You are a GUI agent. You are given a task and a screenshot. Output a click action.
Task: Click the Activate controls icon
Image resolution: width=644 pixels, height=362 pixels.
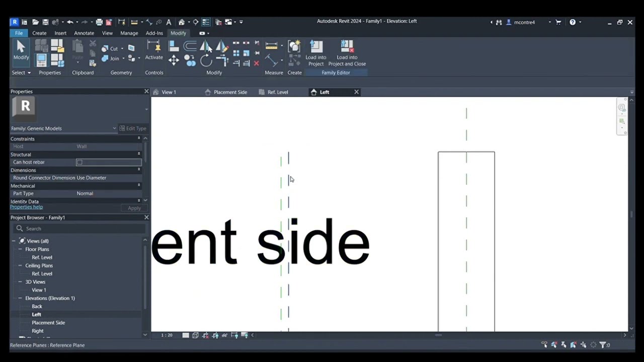[153, 50]
